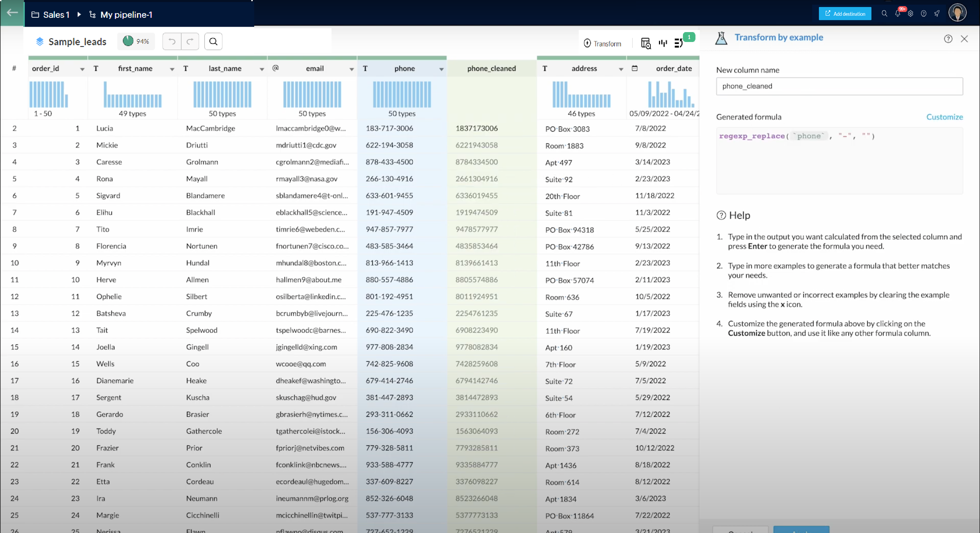Click the redo button in toolbar

pos(190,41)
